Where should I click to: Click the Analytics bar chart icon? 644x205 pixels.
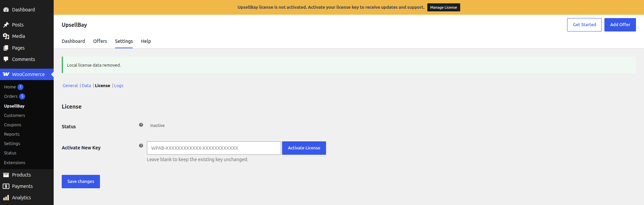click(6, 198)
